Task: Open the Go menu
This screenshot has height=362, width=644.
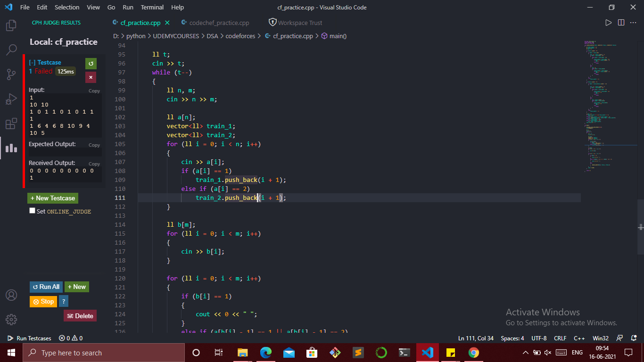Action: point(111,7)
